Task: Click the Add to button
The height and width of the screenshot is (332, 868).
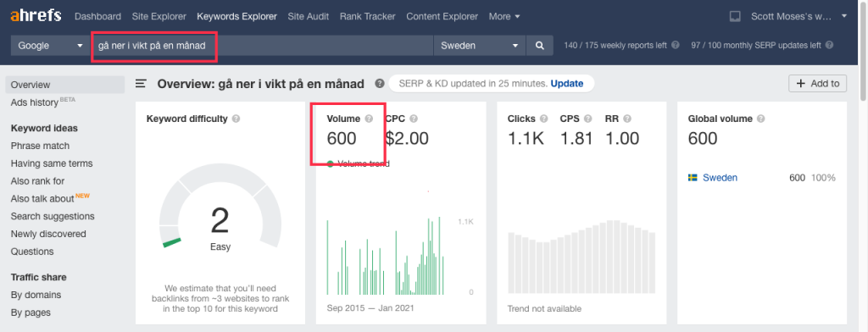Action: tap(818, 84)
